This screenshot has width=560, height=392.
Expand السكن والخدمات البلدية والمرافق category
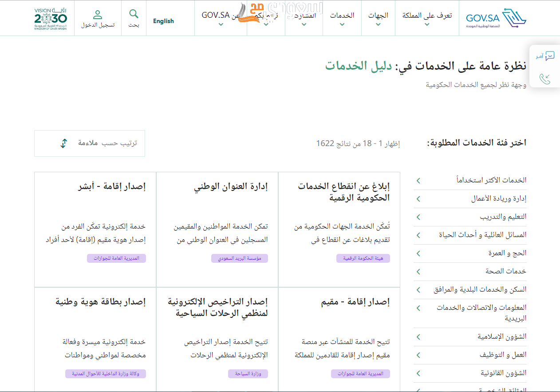pos(470,290)
